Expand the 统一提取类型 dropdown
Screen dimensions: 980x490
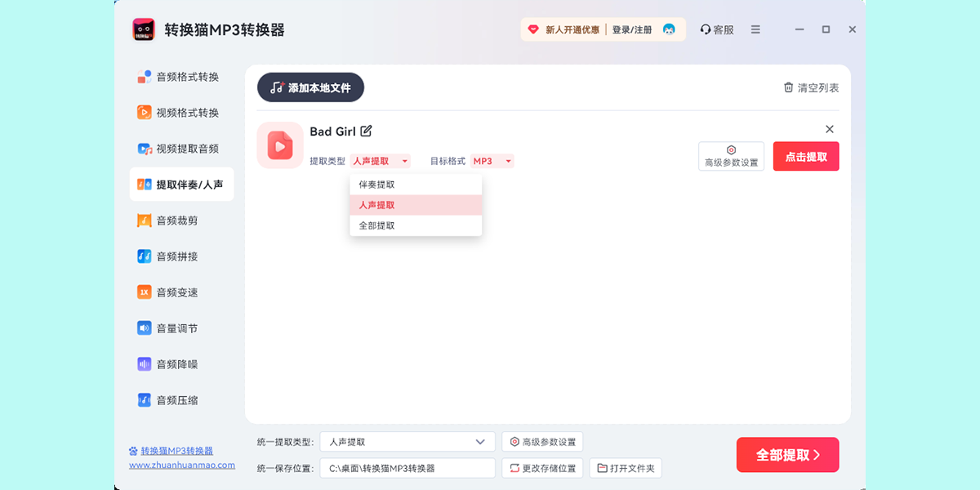pos(407,441)
